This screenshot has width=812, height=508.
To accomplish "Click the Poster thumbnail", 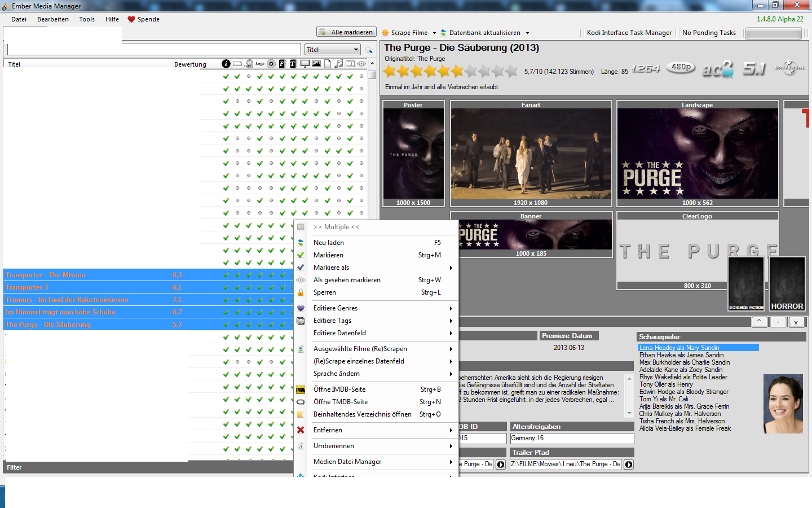I will click(x=413, y=154).
